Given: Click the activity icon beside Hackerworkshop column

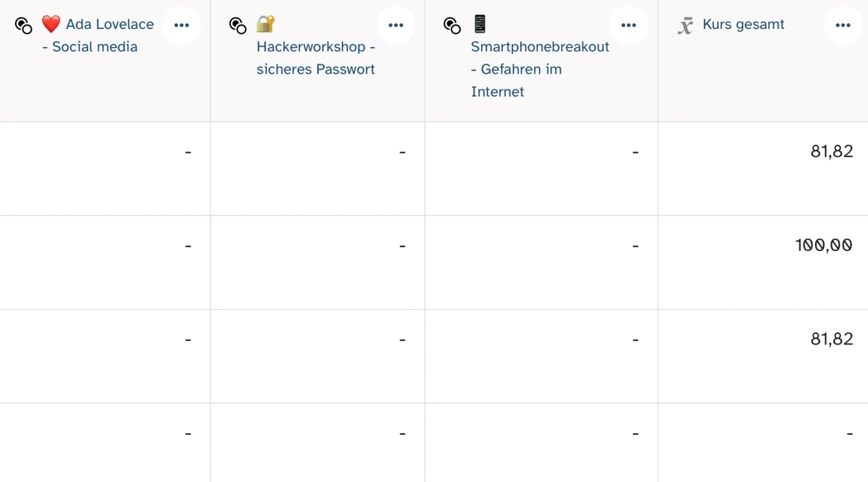Looking at the screenshot, I should (x=238, y=25).
